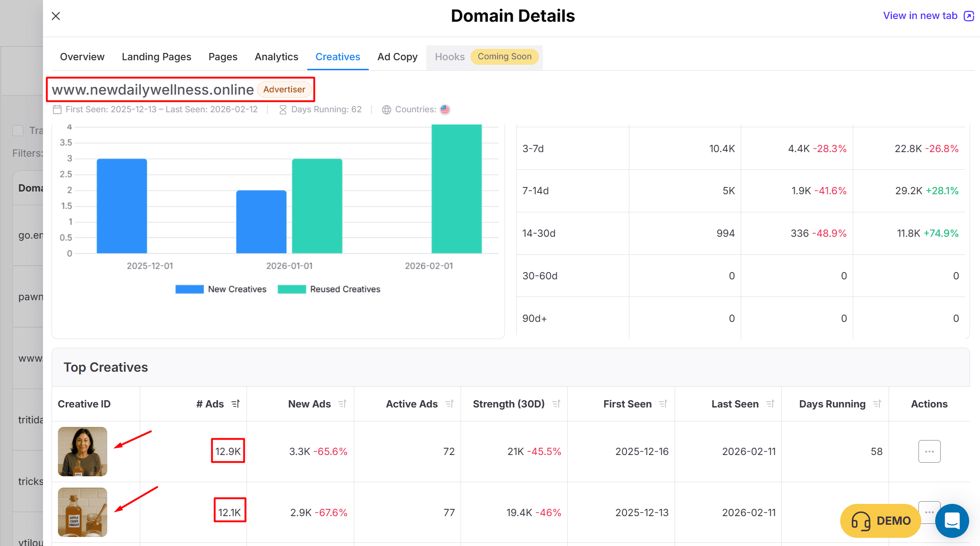Open the Landing Pages tab
The image size is (980, 546).
tap(156, 57)
